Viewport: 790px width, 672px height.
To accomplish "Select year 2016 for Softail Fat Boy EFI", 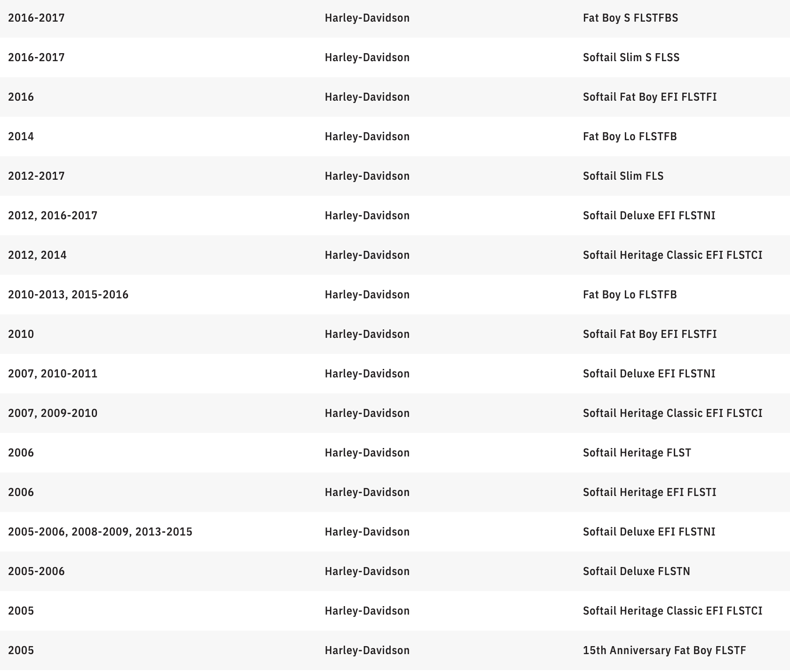I will pyautogui.click(x=21, y=97).
